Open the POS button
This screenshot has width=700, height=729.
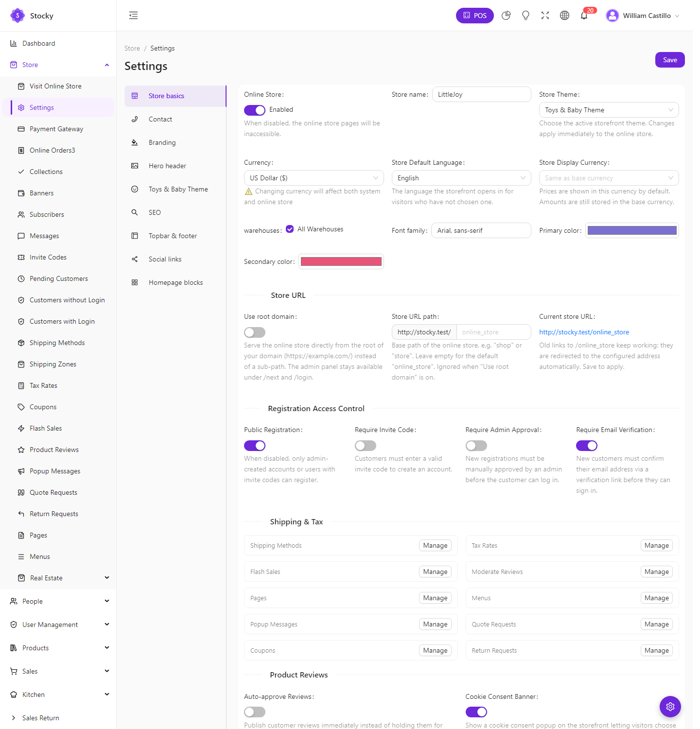(x=474, y=16)
